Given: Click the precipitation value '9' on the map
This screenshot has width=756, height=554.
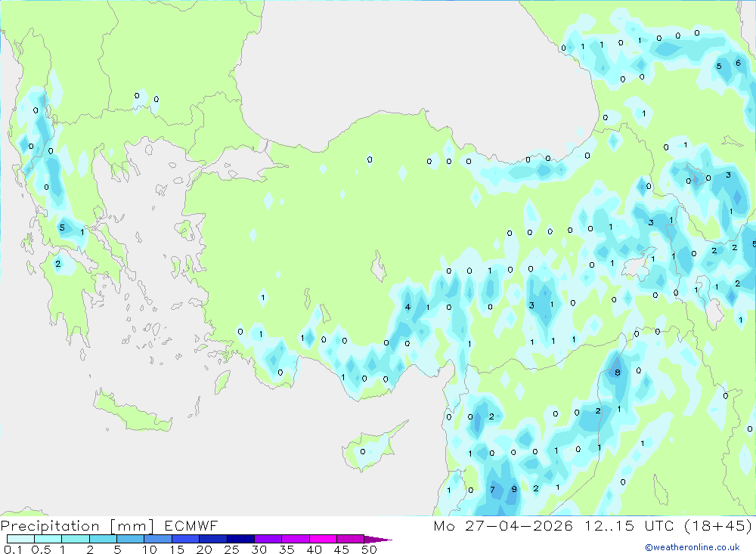Looking at the screenshot, I should [514, 489].
